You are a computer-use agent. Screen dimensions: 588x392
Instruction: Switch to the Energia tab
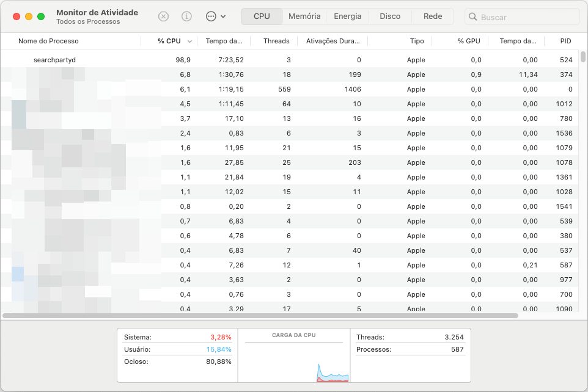pos(347,16)
